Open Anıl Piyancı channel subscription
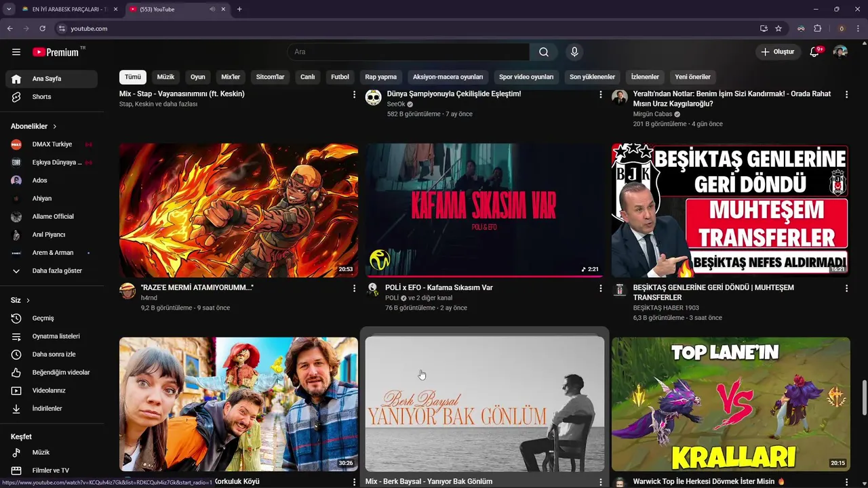The height and width of the screenshot is (488, 868). tap(52, 235)
